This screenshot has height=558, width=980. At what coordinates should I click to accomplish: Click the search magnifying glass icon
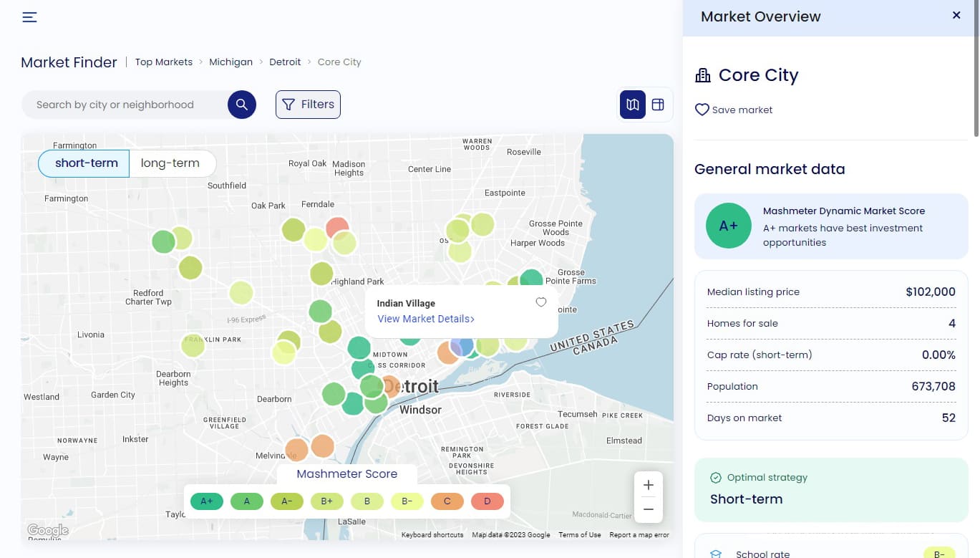coord(241,104)
